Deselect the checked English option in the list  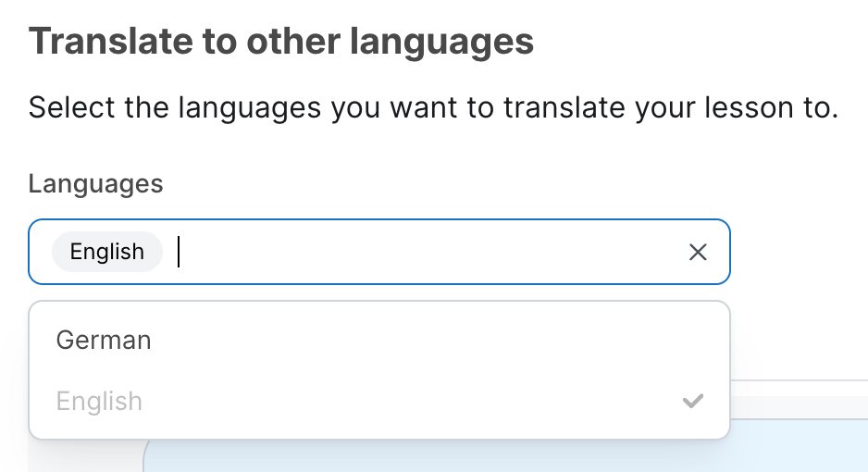pyautogui.click(x=99, y=402)
